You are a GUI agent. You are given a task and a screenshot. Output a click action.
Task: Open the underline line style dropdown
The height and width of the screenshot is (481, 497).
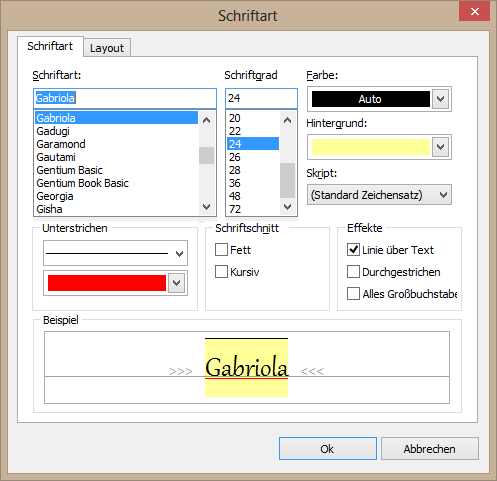[115, 253]
